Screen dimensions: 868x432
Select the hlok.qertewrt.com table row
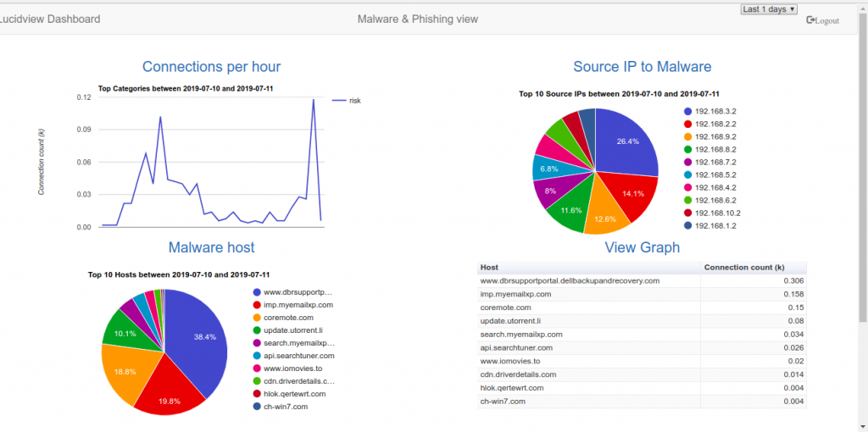(x=643, y=388)
